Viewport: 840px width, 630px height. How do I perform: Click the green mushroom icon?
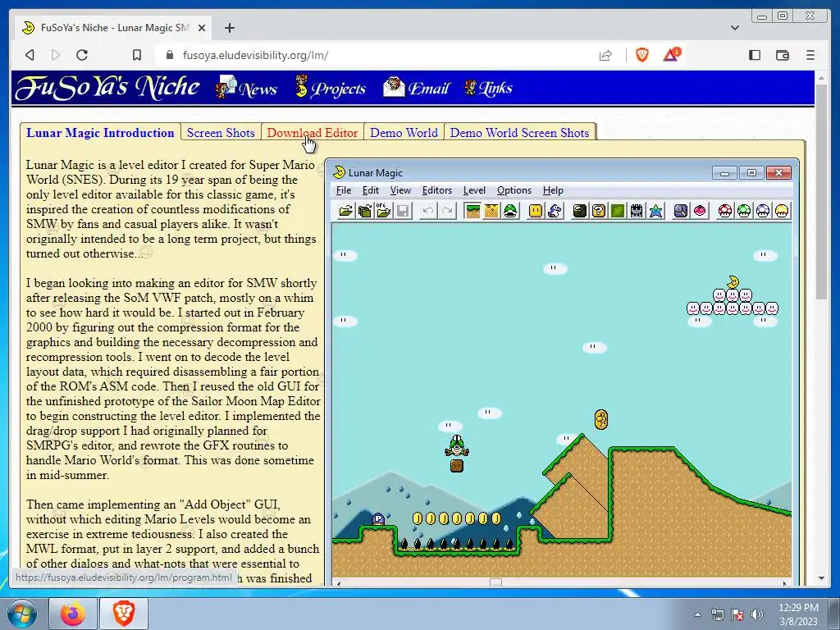click(x=743, y=211)
